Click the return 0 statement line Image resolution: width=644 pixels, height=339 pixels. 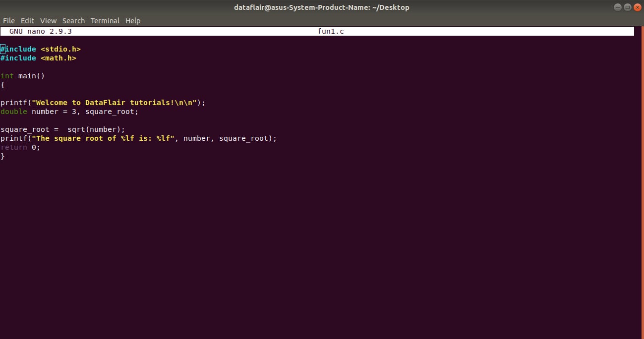point(20,147)
